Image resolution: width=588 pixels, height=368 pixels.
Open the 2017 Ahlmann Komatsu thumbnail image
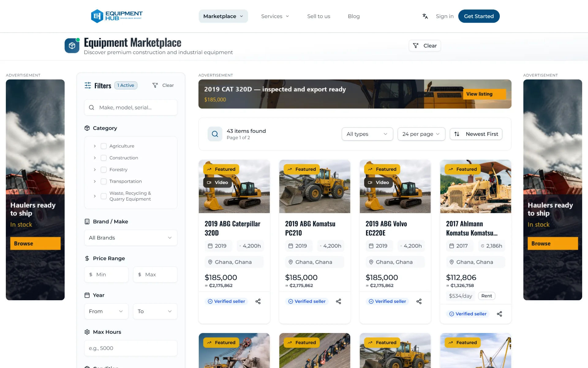(476, 186)
